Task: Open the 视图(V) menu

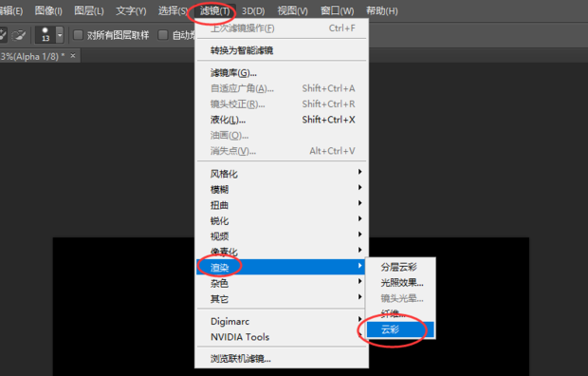Action: (x=292, y=10)
